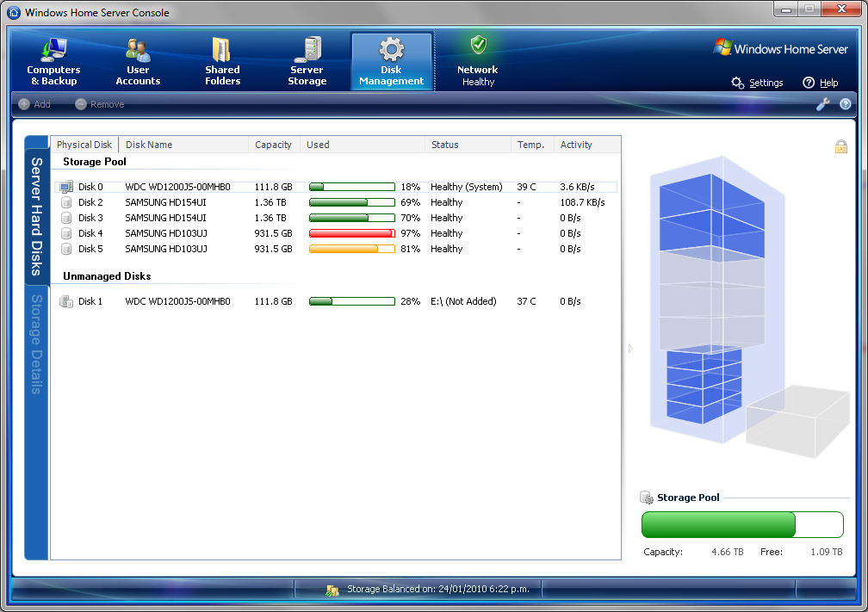868x612 pixels.
Task: Click the 4.66 TB capacity value
Action: [728, 552]
